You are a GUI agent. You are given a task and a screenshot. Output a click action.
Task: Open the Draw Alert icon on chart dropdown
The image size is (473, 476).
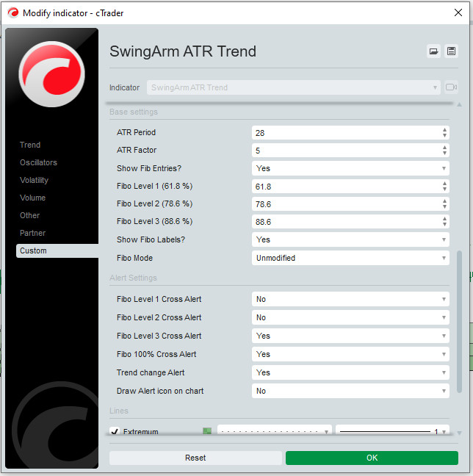(350, 391)
